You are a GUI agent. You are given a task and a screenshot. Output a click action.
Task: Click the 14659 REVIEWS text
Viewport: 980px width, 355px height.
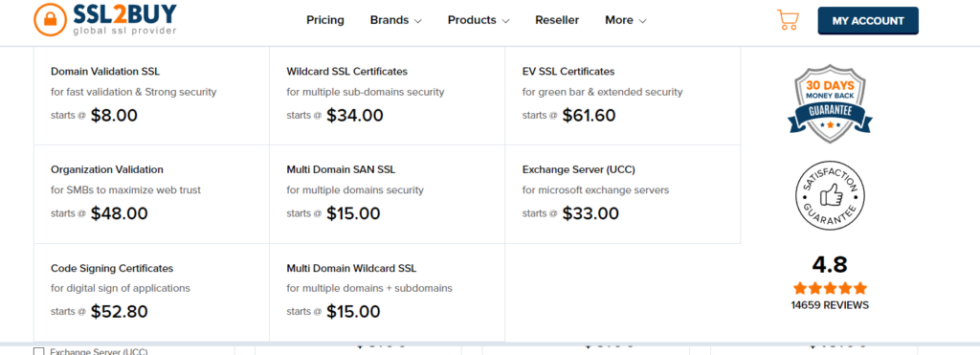click(830, 305)
